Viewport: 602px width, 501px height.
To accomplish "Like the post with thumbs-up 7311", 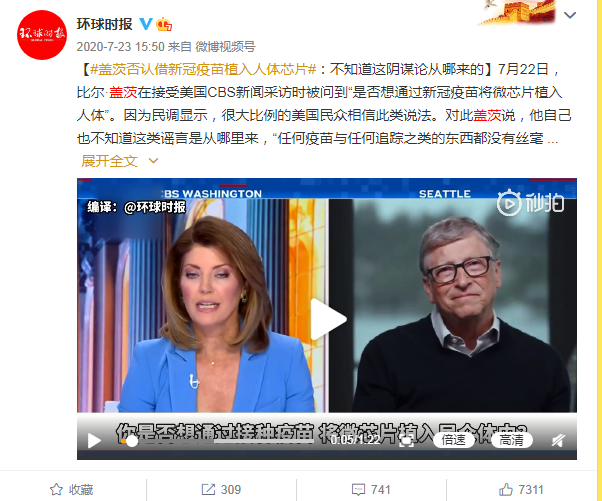I will click(521, 489).
